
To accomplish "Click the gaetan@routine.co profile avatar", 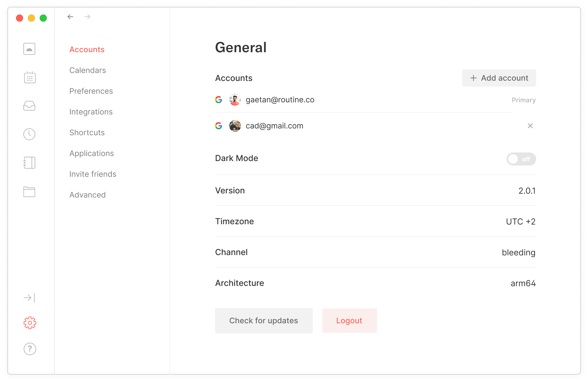I will coord(235,100).
